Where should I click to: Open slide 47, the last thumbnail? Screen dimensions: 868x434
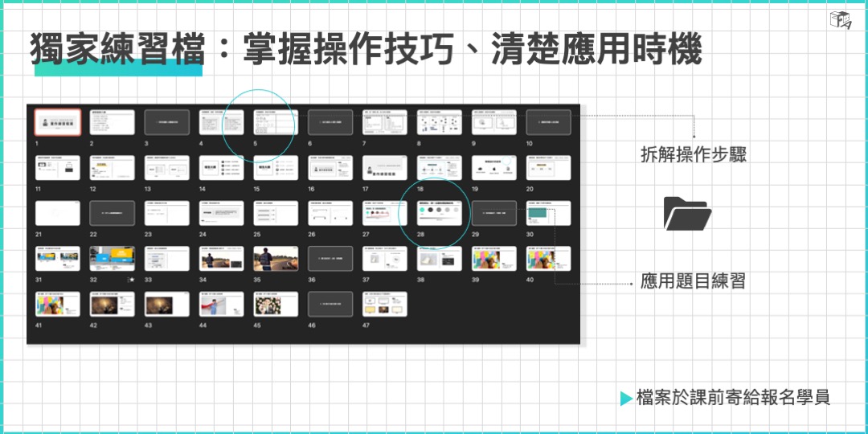pos(385,304)
